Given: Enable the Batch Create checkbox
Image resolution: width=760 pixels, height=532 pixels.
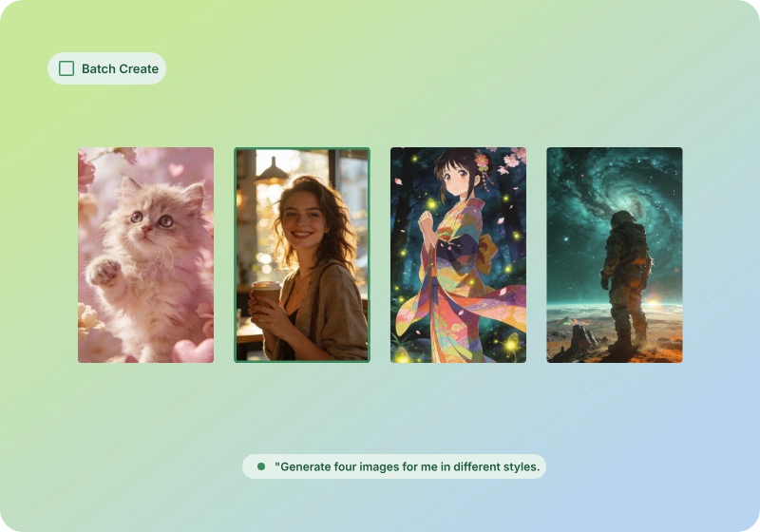Looking at the screenshot, I should pos(66,68).
